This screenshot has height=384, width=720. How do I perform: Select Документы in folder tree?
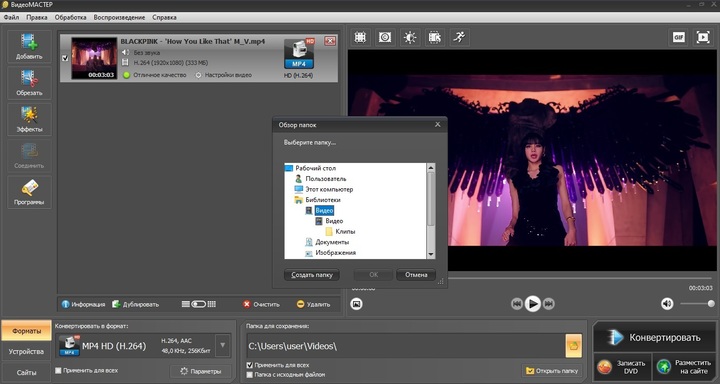[x=332, y=242]
